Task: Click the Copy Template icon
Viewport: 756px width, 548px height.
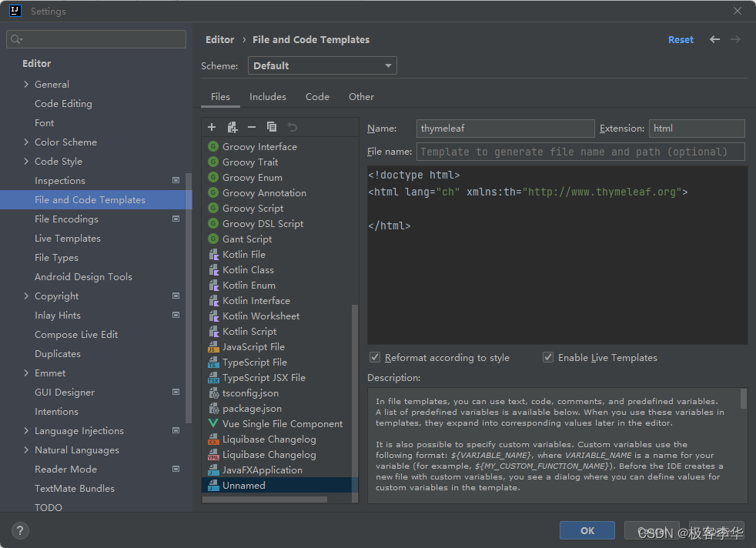Action: 272,127
